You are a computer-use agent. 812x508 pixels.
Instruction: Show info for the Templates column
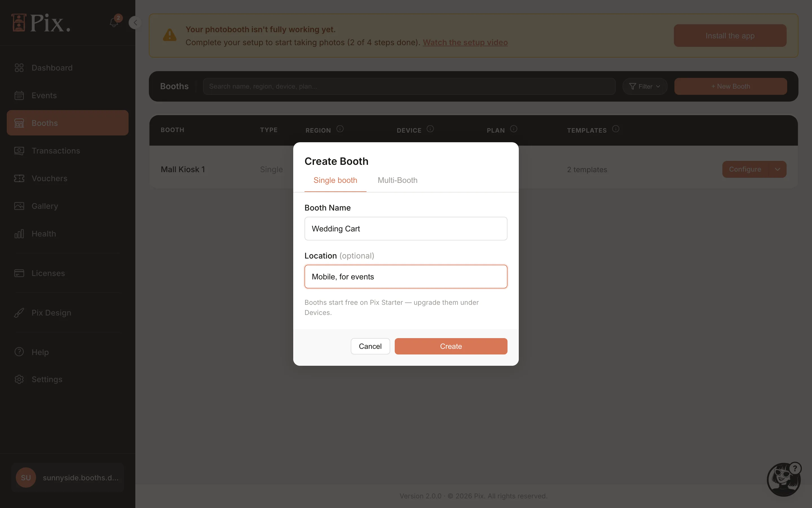pyautogui.click(x=616, y=129)
